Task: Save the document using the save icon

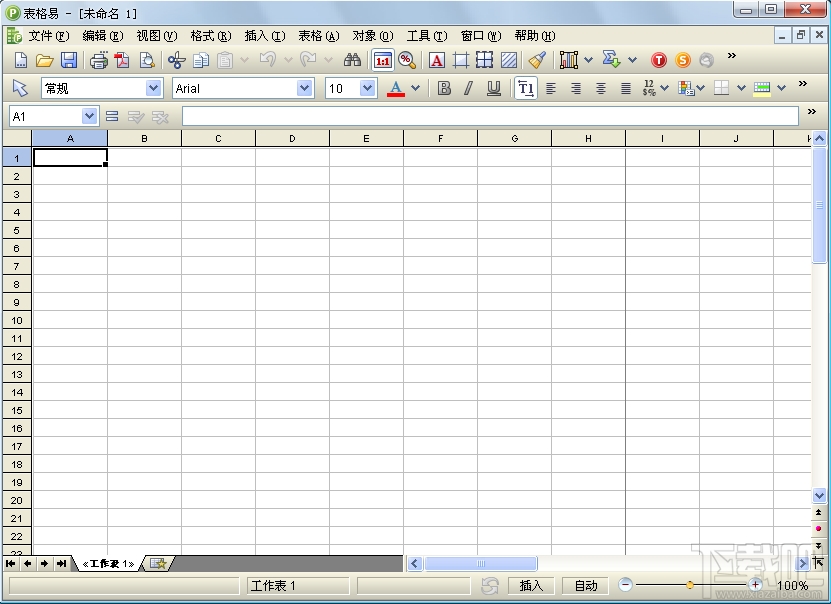Action: click(x=68, y=60)
